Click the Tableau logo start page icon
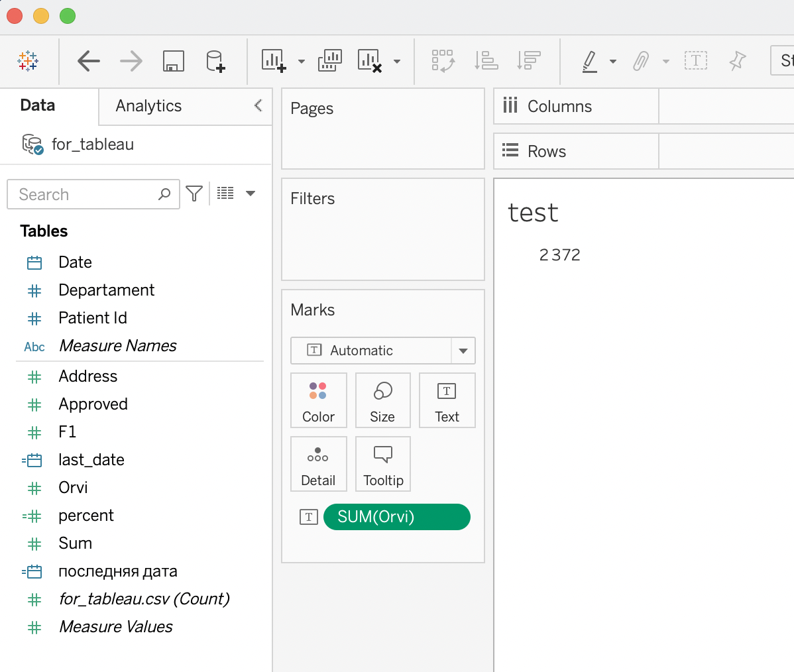The width and height of the screenshot is (794, 672). 28,62
